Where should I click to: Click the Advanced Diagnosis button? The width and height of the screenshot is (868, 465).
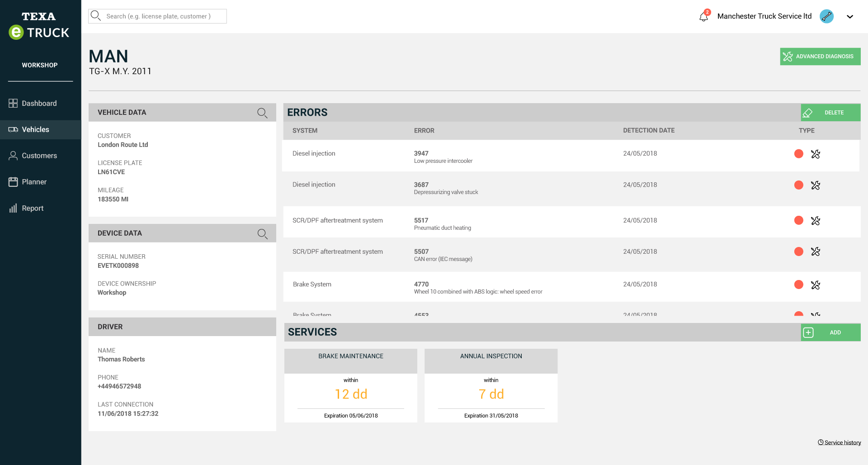[820, 57]
